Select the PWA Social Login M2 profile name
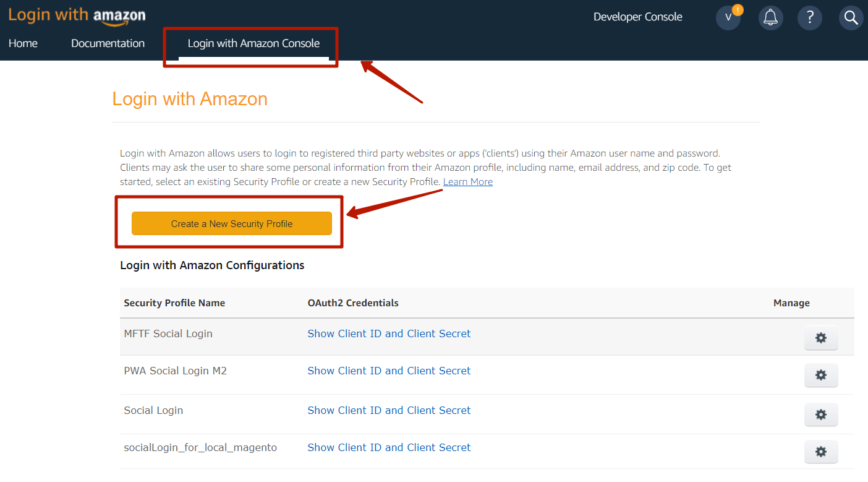This screenshot has width=868, height=482. pyautogui.click(x=176, y=371)
